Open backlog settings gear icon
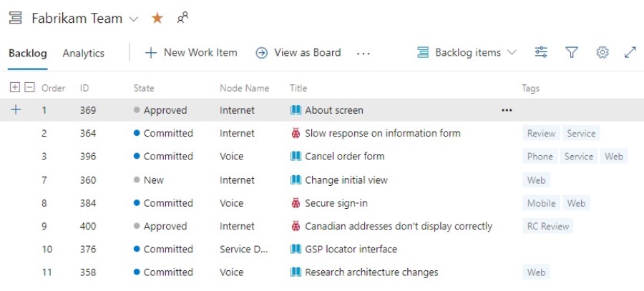The width and height of the screenshot is (644, 291). click(x=602, y=52)
